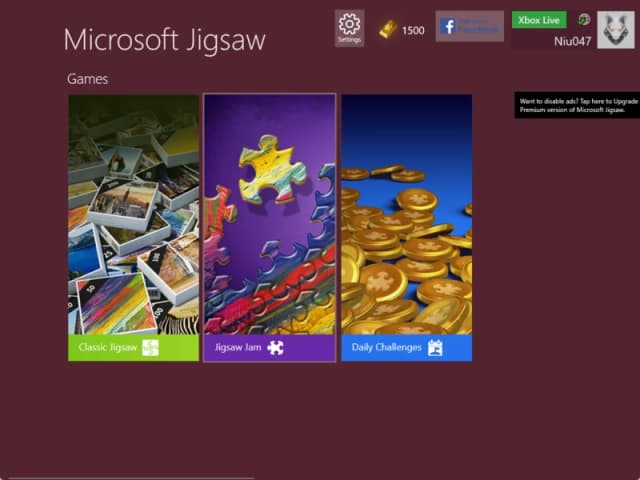Click the Daily Challenges calendar icon
The width and height of the screenshot is (640, 480).
435,348
